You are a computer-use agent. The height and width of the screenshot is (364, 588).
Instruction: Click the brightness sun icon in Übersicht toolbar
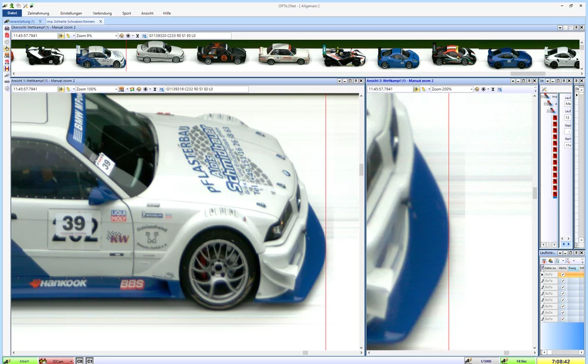128,36
